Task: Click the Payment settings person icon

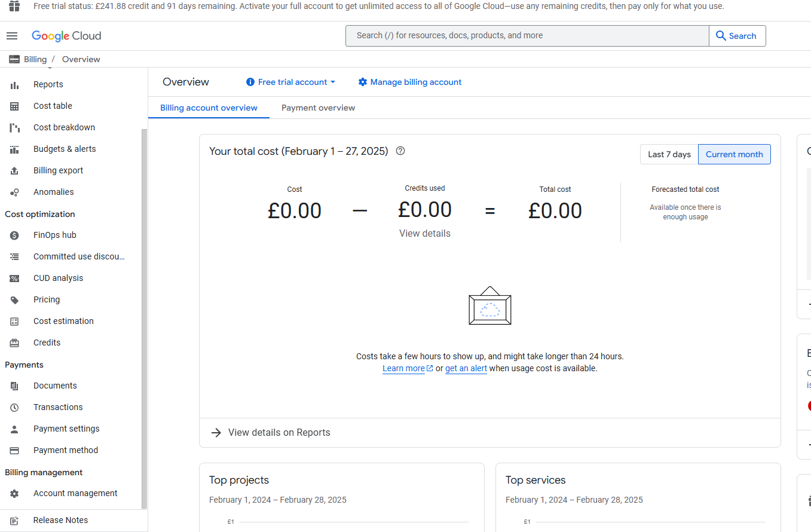Action: pos(14,429)
